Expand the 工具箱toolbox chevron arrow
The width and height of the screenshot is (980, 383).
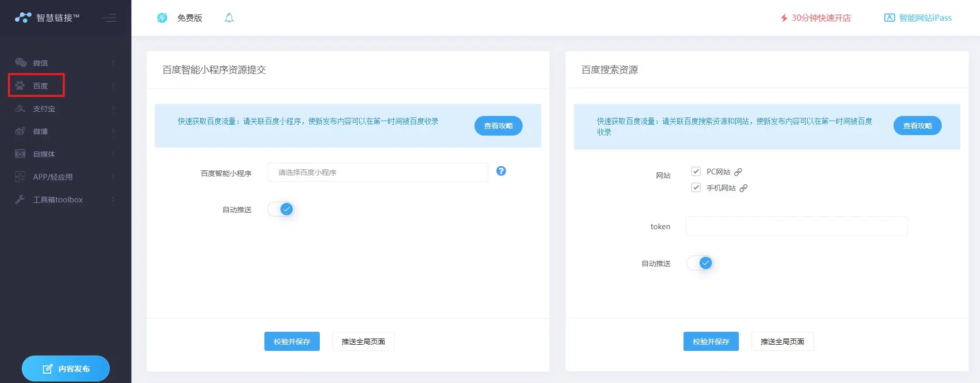point(113,199)
